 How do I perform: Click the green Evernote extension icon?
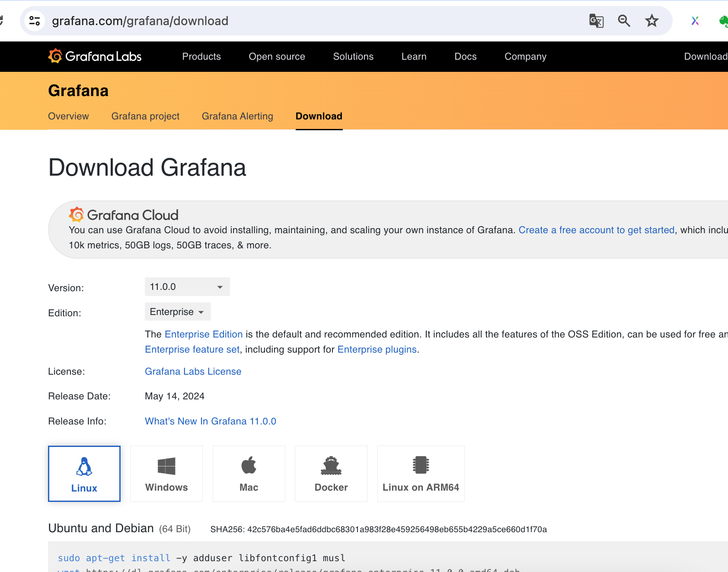click(723, 21)
